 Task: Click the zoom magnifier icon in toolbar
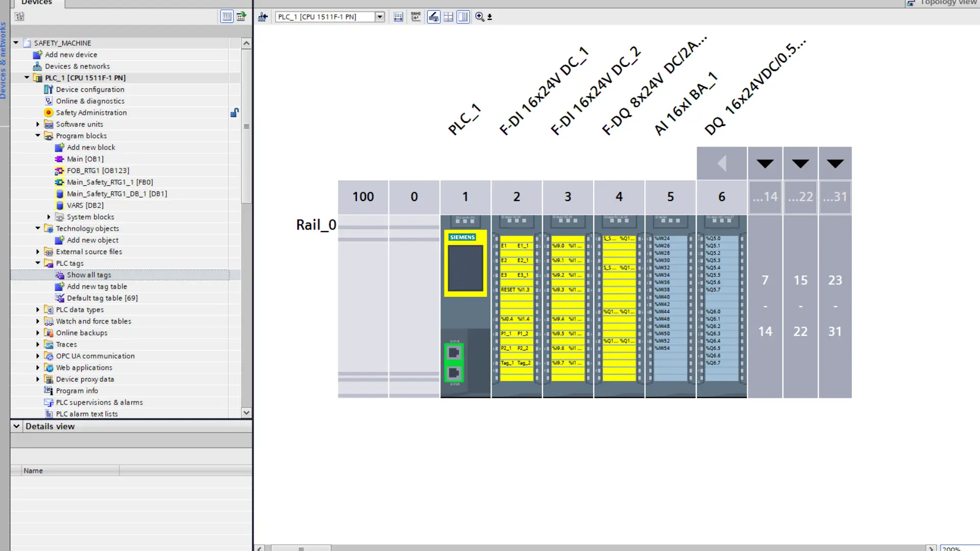[480, 17]
